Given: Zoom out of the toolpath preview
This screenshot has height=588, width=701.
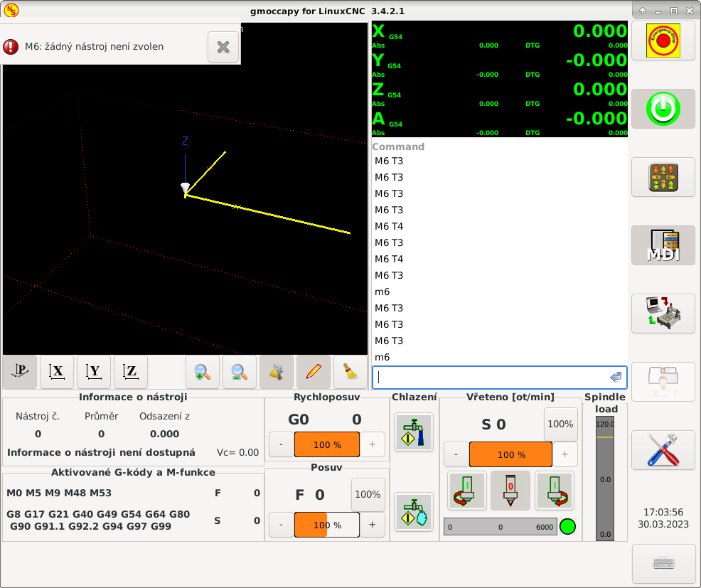Looking at the screenshot, I should pos(240,371).
